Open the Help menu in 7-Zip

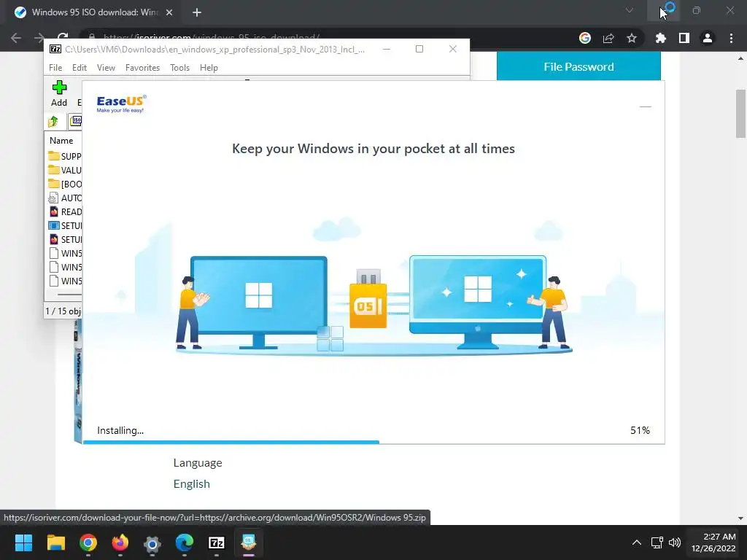209,68
